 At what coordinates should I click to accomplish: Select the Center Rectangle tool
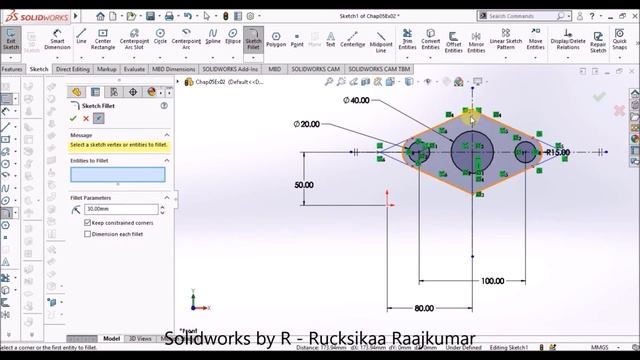pyautogui.click(x=103, y=40)
